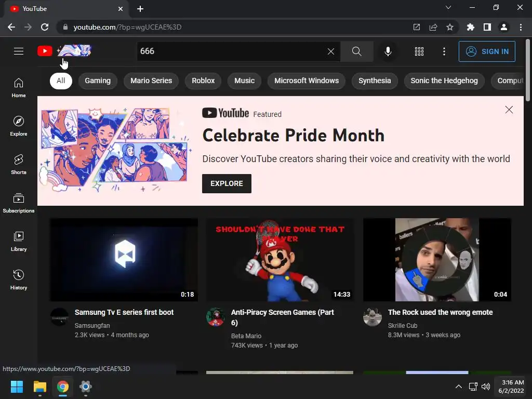This screenshot has height=399, width=532.
Task: Share this page icon in address bar
Action: coord(433,27)
